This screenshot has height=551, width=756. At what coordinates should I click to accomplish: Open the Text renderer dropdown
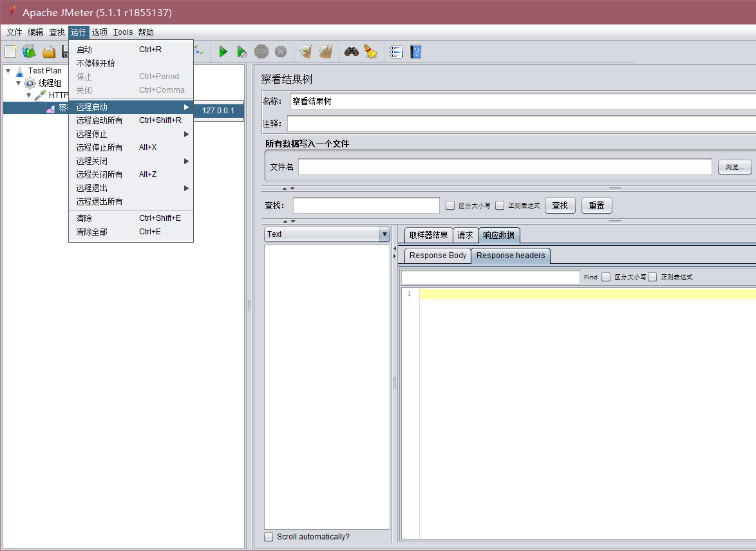pos(327,234)
